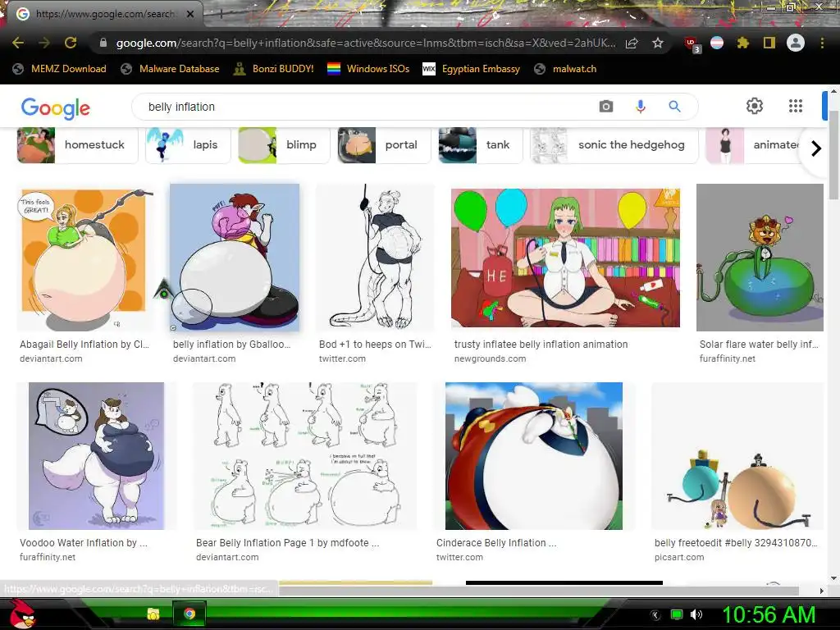Open the Bonzi BUDDY! bookmark

tap(273, 69)
